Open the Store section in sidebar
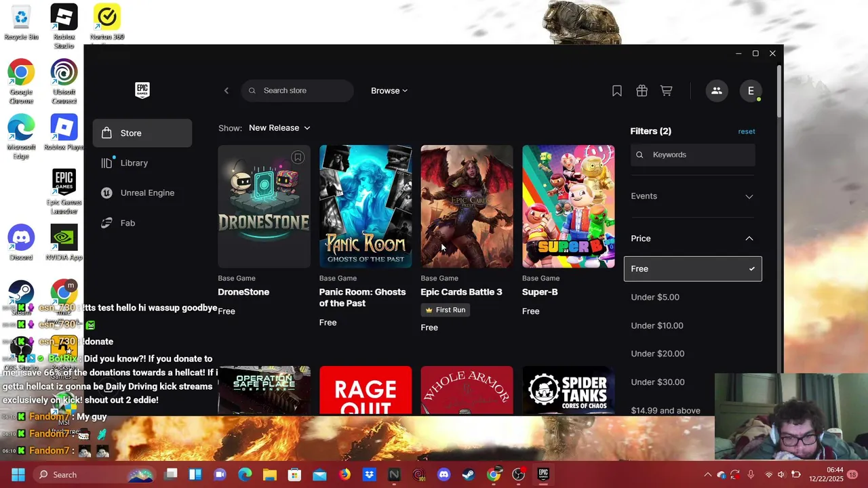The image size is (868, 488). (x=142, y=133)
